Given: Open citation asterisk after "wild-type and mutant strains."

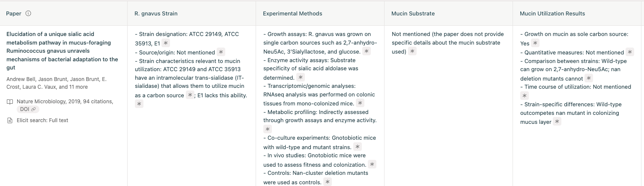Looking at the screenshot, I should point(358,147).
